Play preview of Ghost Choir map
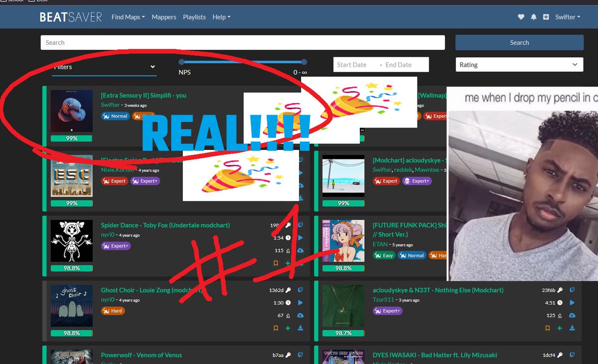 pos(300,303)
